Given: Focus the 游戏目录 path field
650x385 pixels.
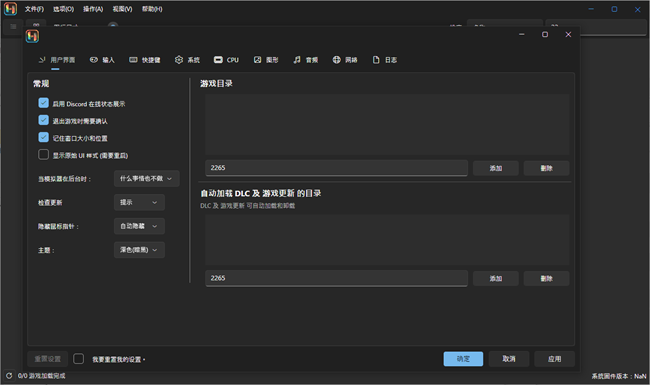Looking at the screenshot, I should click(x=337, y=168).
